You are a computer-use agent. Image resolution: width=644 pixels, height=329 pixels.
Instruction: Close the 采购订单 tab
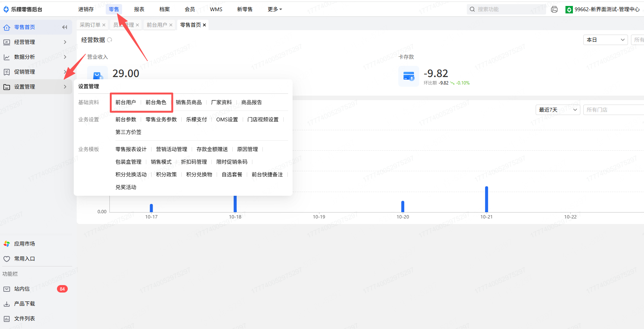tap(104, 25)
